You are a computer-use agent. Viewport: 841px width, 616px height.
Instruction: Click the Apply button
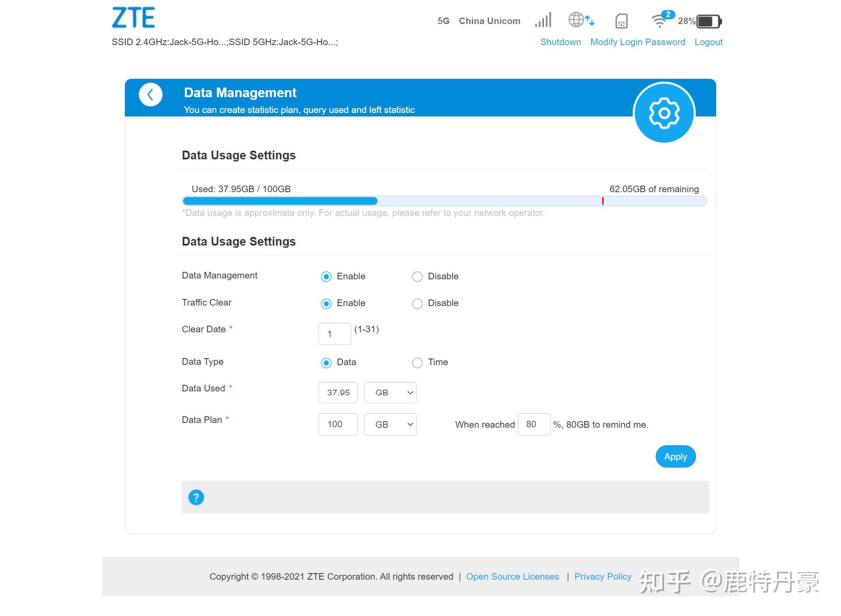675,457
